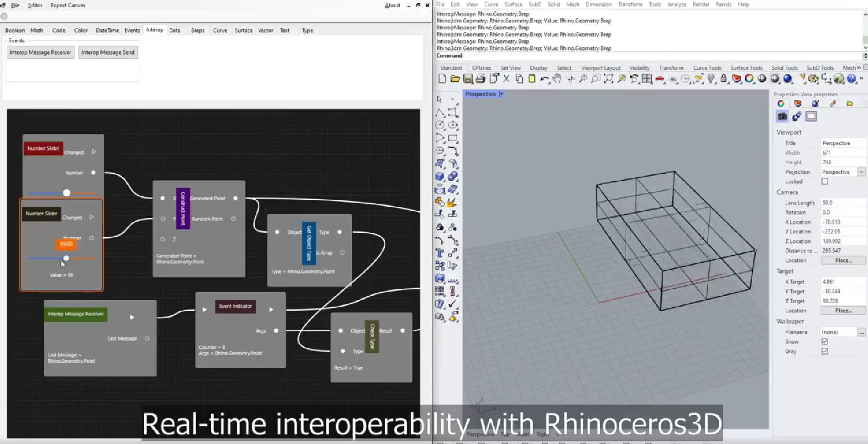Expand more Rhino toolbar tabs with the chevron
Viewport: 868px width, 444px height.
click(859, 68)
